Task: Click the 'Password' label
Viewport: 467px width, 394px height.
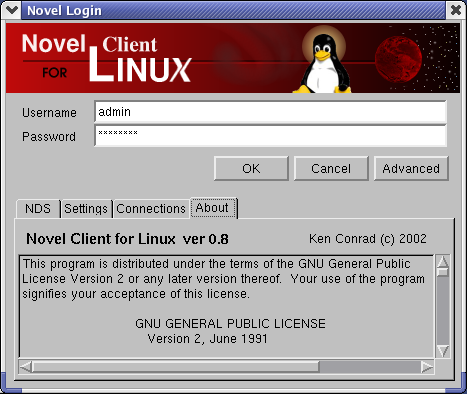Action: pos(49,137)
